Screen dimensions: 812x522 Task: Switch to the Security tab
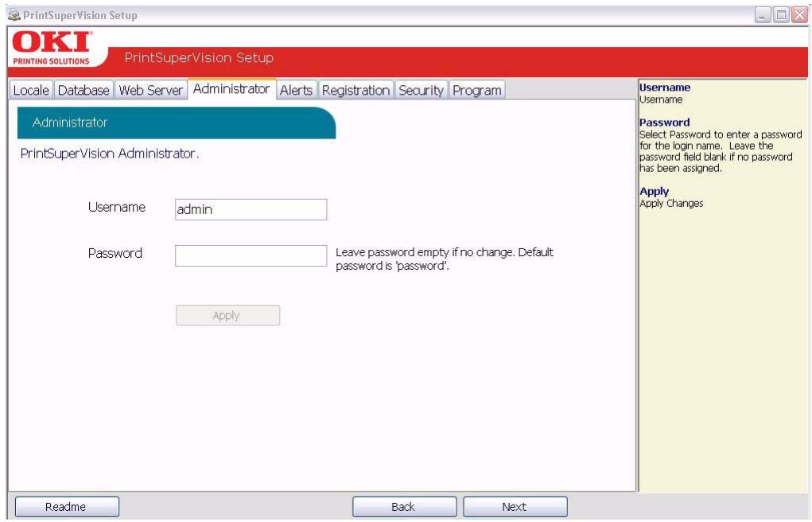421,90
